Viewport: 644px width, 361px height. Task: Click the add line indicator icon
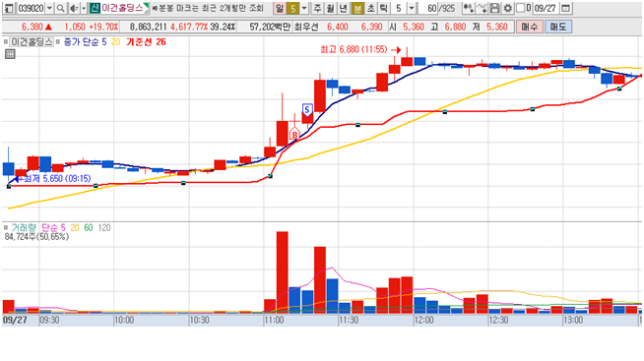point(482,8)
